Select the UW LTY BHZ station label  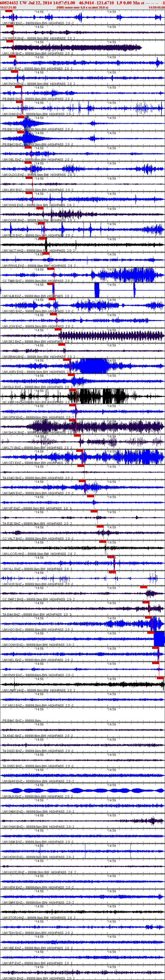38,448
